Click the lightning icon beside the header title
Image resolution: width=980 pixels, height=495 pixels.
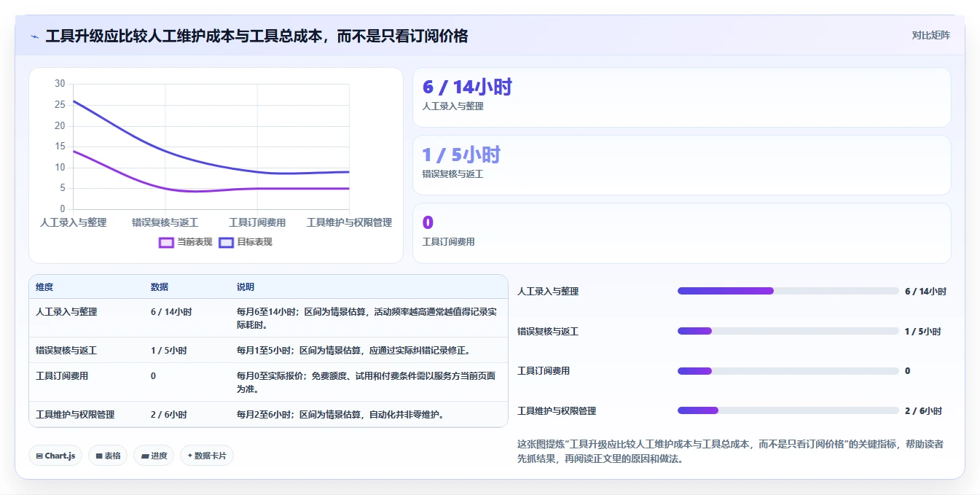click(34, 36)
